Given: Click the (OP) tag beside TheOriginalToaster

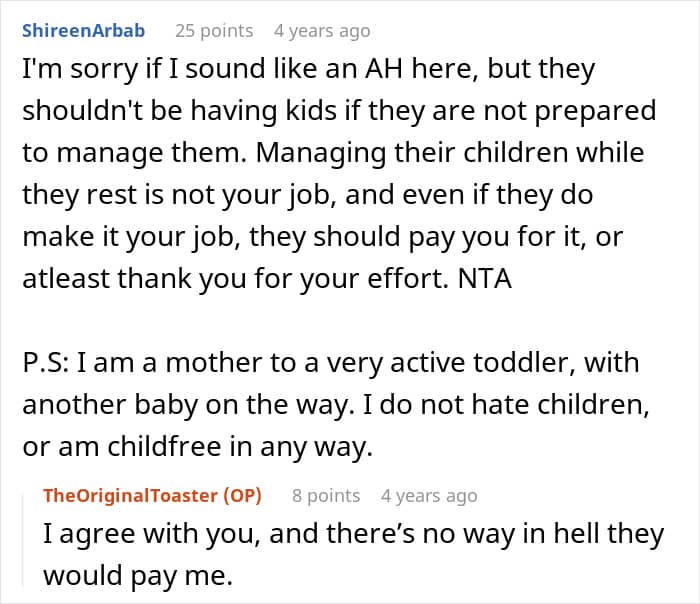Looking at the screenshot, I should click(242, 496).
